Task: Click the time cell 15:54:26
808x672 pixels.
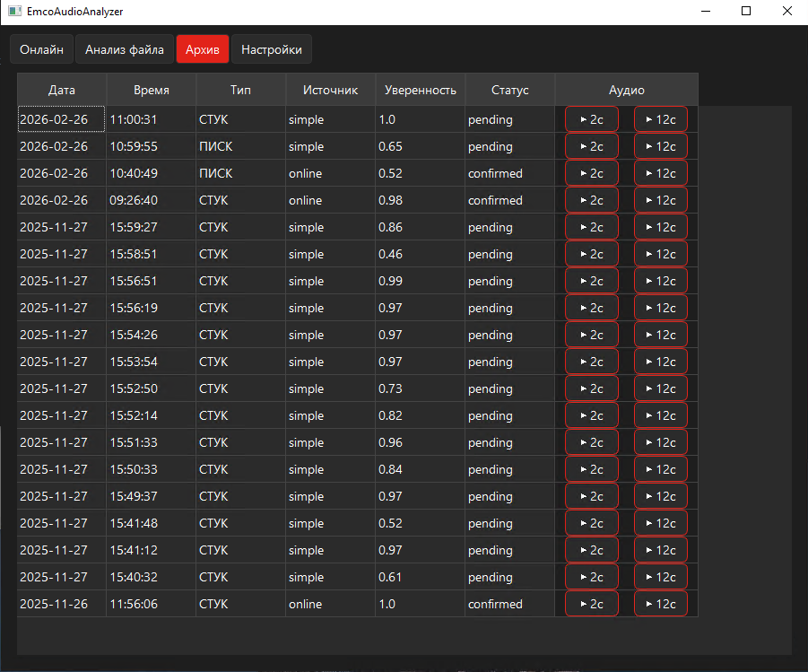Action: (152, 335)
